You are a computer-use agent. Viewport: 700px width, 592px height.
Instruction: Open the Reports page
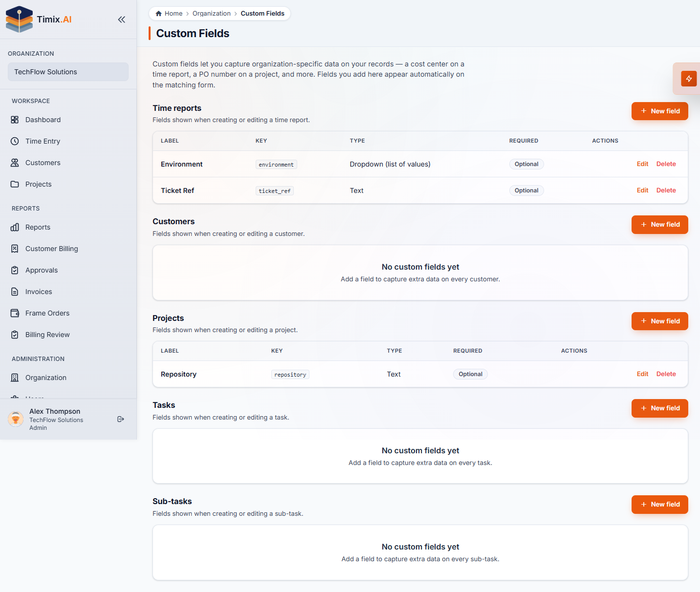[x=68, y=227]
